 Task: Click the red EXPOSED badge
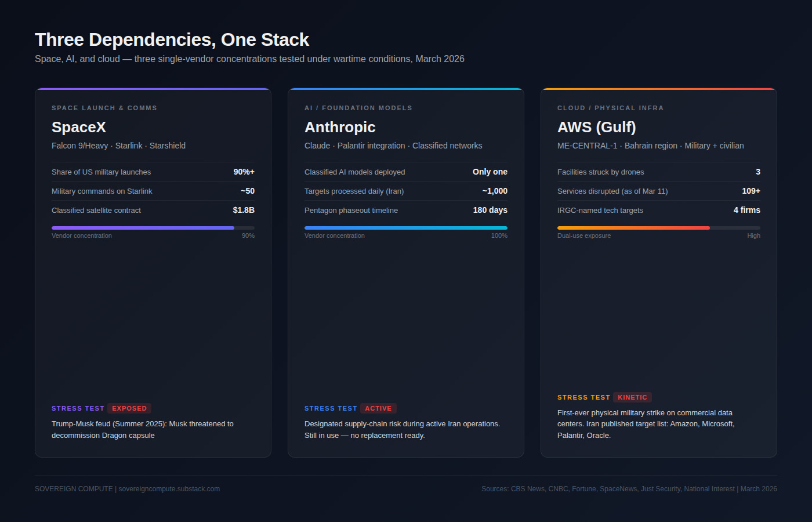coord(129,408)
